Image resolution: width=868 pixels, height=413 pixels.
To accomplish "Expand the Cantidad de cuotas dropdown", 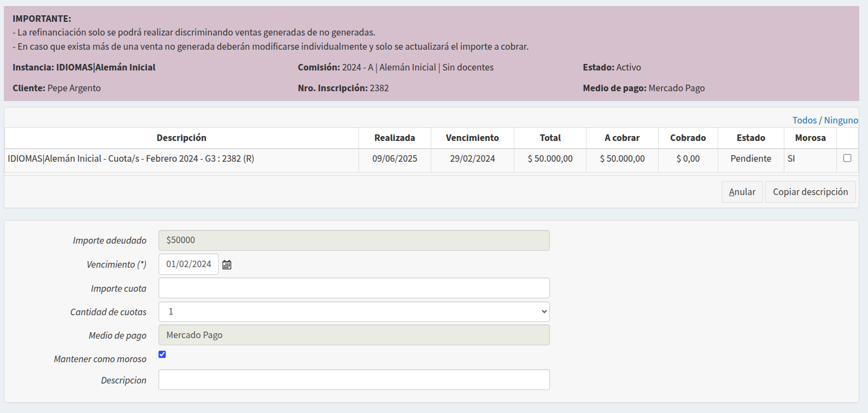I will [354, 312].
